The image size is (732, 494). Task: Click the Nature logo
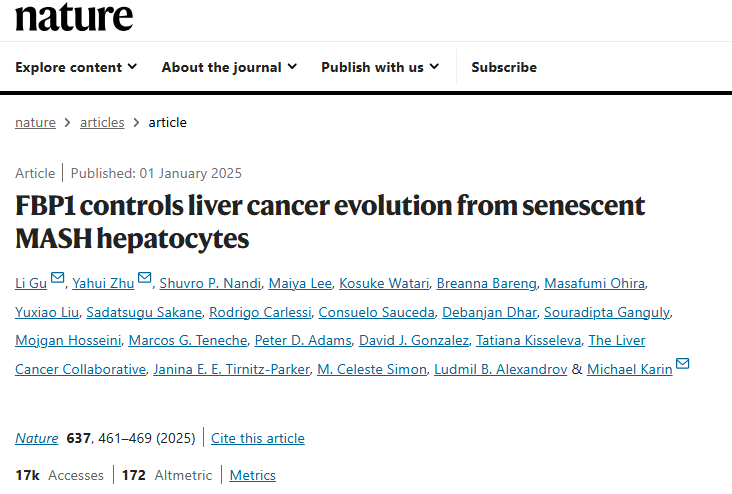(x=74, y=15)
